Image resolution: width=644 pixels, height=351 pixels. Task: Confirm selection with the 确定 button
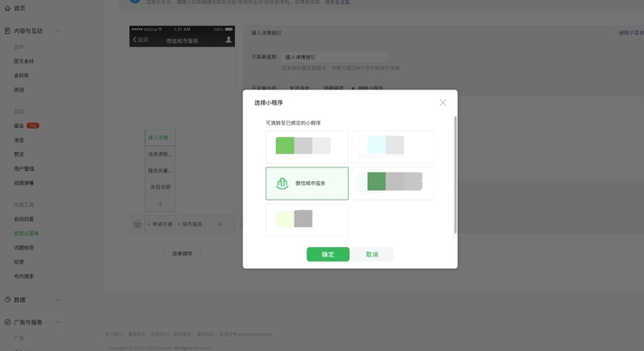pos(328,254)
